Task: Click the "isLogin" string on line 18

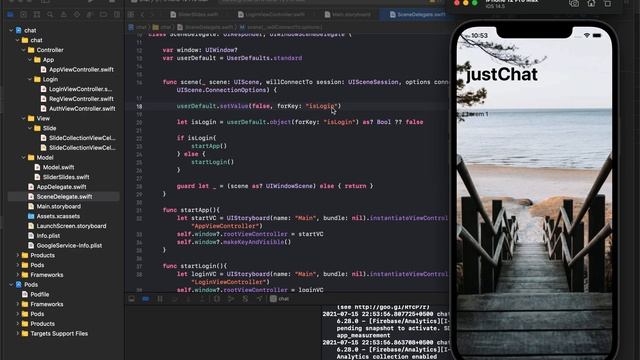Action: point(322,106)
